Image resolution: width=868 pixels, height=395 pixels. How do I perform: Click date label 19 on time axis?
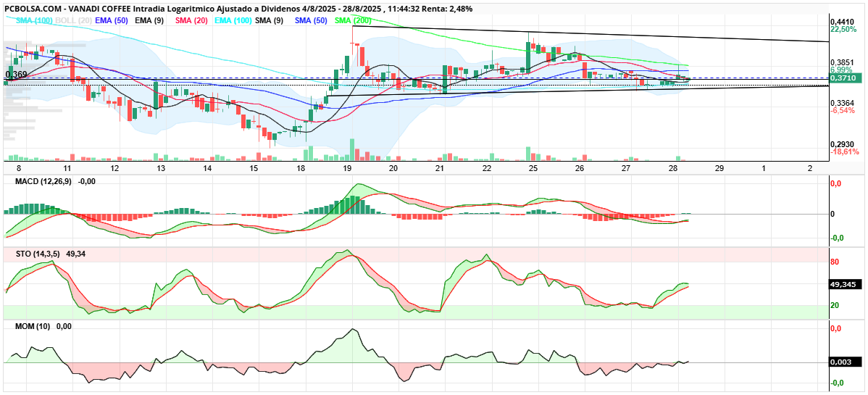[347, 168]
